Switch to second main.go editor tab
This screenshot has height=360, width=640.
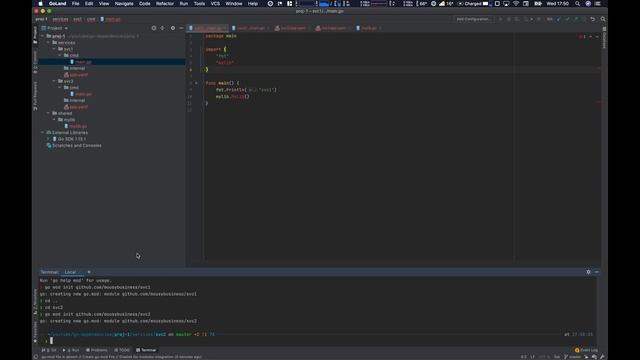pyautogui.click(x=250, y=28)
